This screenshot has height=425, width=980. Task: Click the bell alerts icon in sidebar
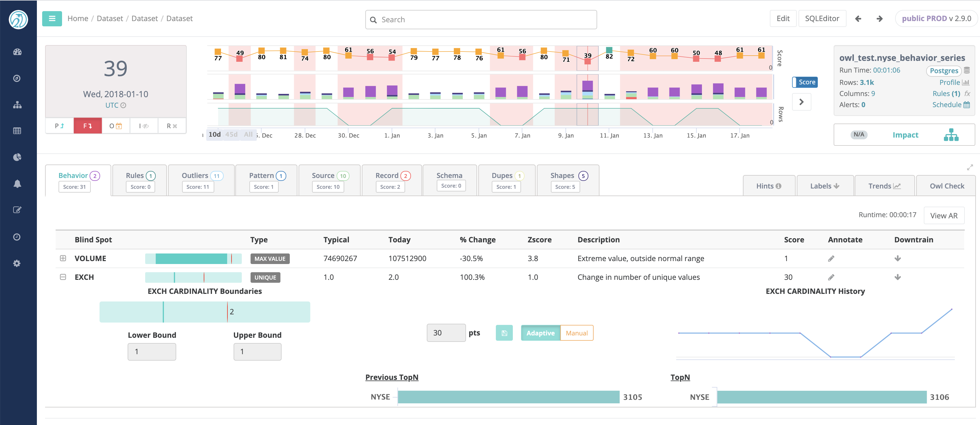point(17,184)
